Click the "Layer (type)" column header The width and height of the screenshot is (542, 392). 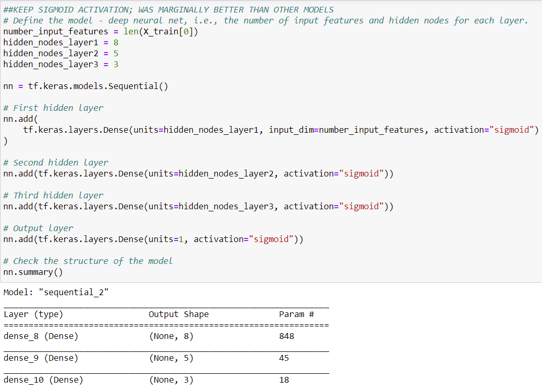click(x=33, y=314)
